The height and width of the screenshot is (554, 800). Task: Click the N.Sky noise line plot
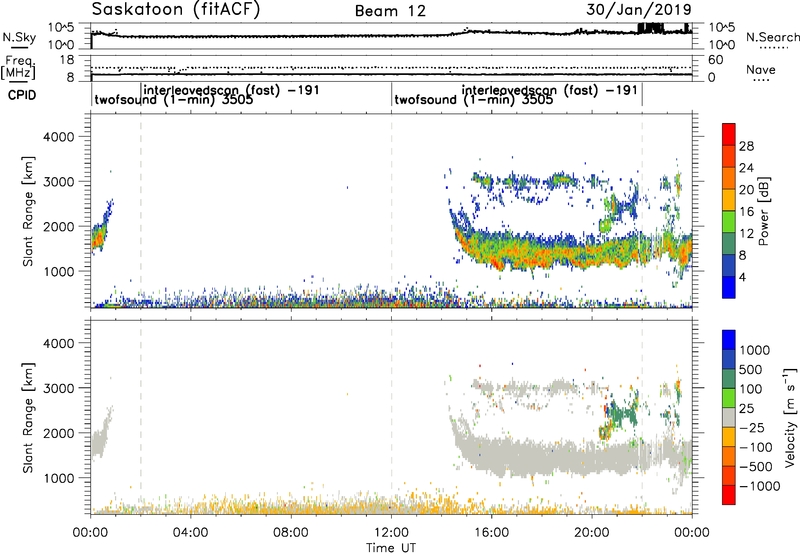click(391, 36)
